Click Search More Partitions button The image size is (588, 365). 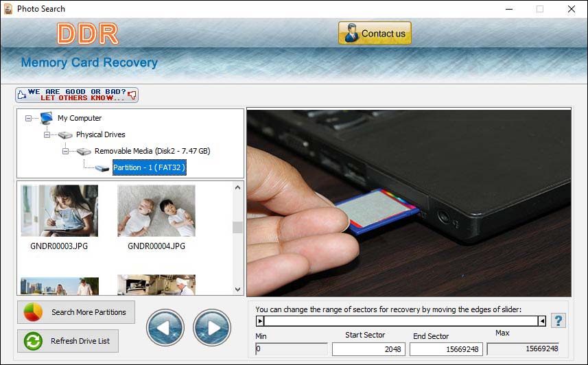(x=76, y=312)
